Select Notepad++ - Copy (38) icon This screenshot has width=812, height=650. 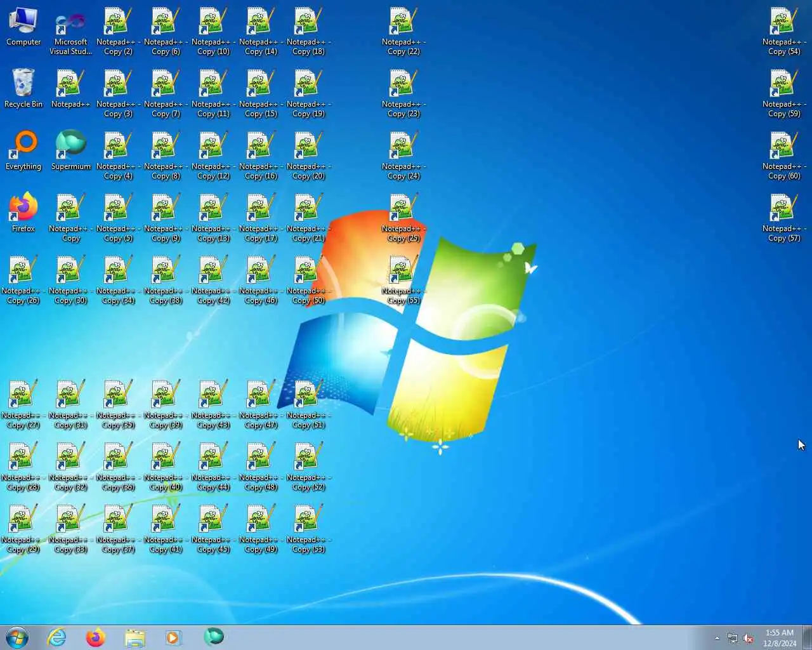point(166,280)
